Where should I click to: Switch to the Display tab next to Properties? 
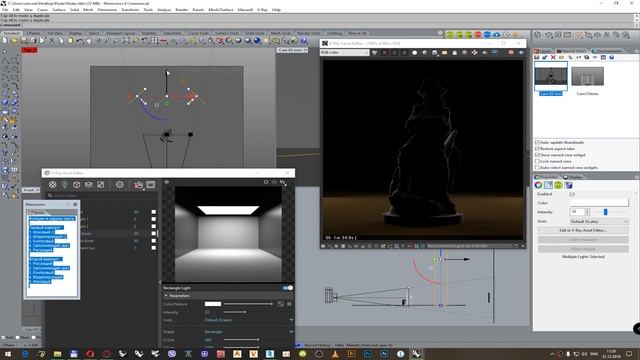(x=573, y=177)
